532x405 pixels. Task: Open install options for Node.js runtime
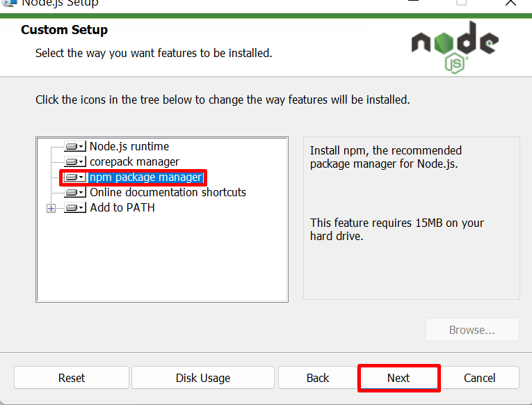pos(75,146)
